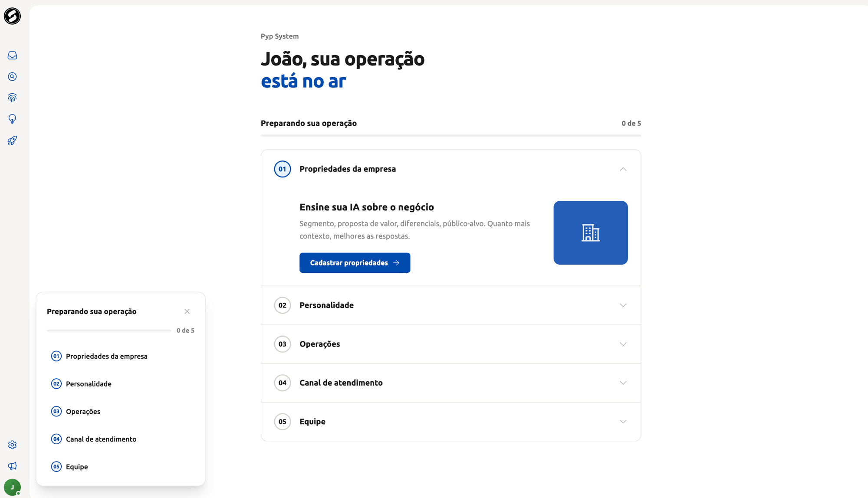
Task: Click the Ensine sua IA sobre o negócio heading
Action: 366,207
